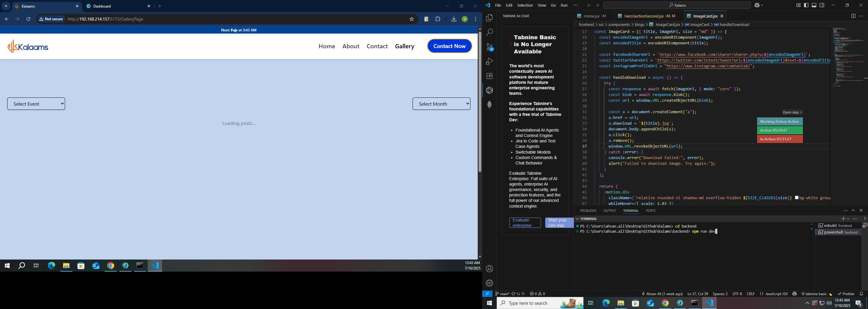
Task: Switch to the OUTPUT panel tab
Action: click(609, 211)
